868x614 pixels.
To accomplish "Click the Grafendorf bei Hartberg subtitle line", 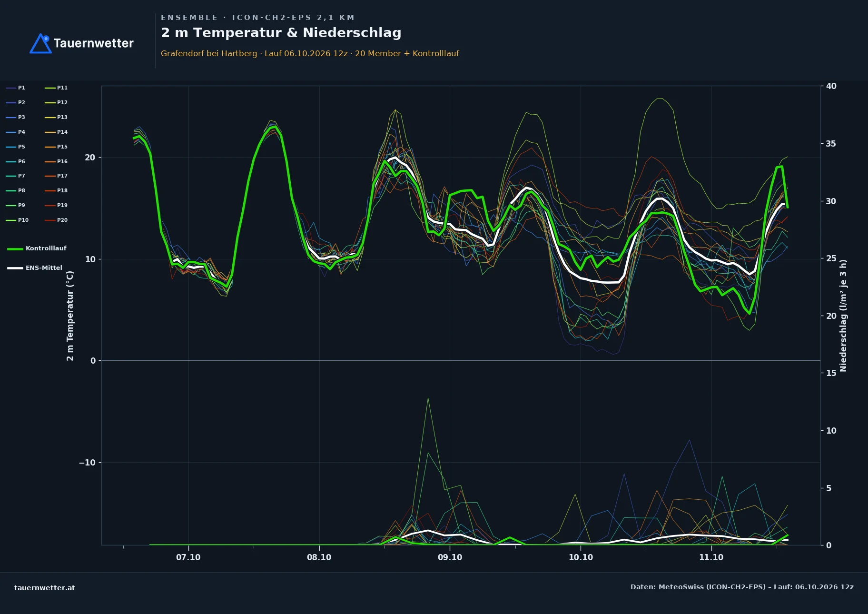I will pos(310,53).
